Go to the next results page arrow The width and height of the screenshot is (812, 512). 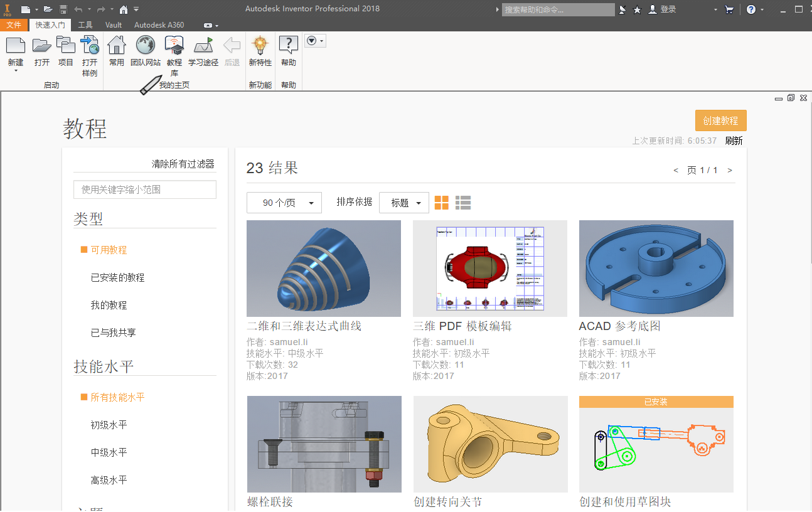730,170
